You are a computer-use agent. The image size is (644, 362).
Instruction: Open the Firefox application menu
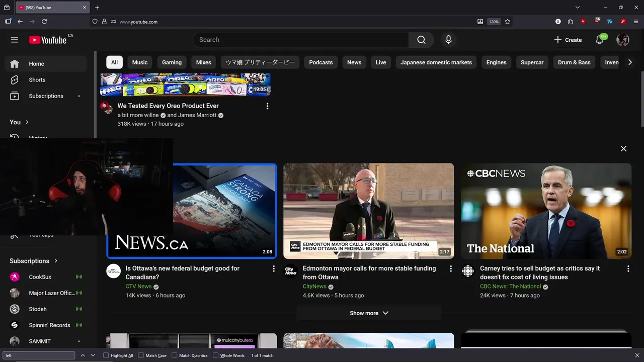click(x=635, y=22)
